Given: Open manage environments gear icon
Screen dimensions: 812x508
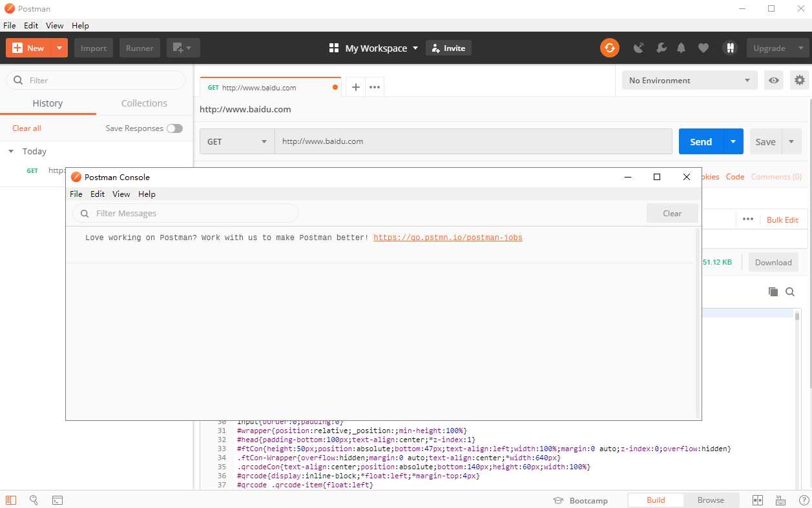Looking at the screenshot, I should 800,81.
